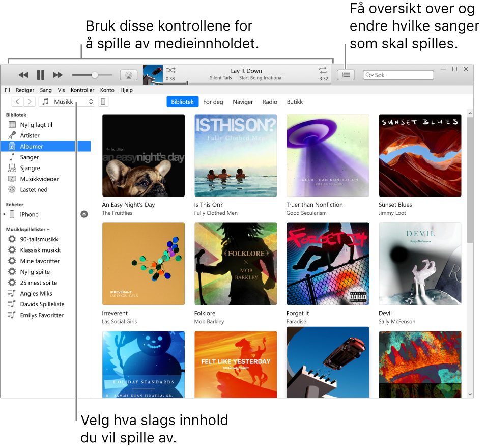Adjust the volume slider knob
This screenshot has width=486, height=448.
[95, 75]
